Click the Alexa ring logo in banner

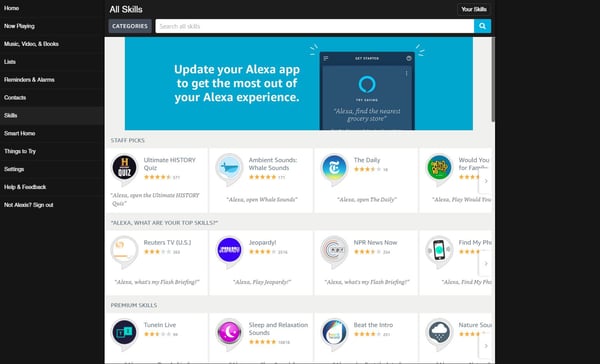[x=367, y=84]
